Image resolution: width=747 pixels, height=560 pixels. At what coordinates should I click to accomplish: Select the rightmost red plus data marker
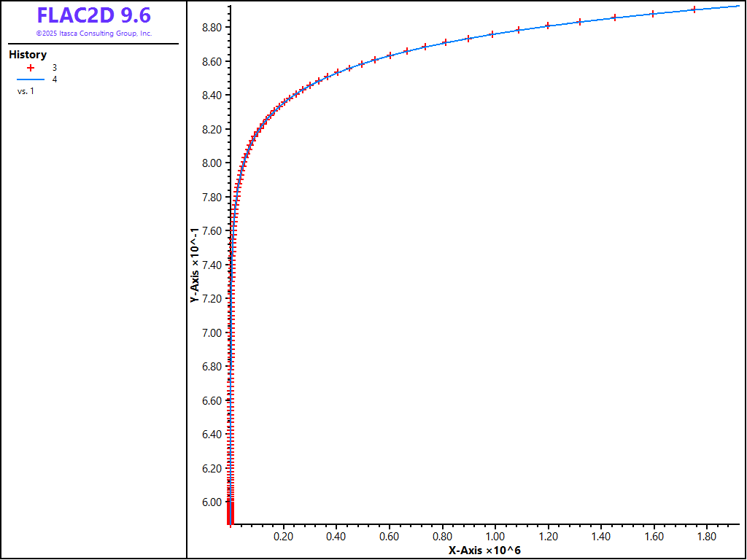(x=694, y=9)
